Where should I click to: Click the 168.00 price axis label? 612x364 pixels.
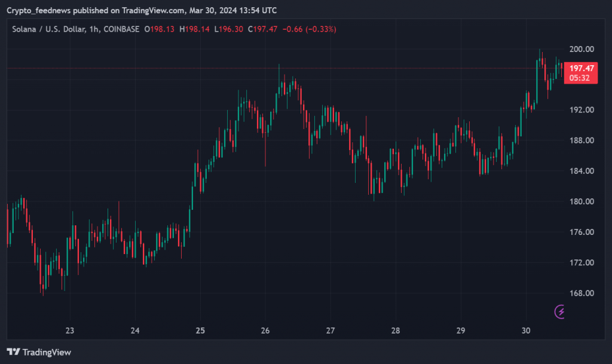point(581,293)
